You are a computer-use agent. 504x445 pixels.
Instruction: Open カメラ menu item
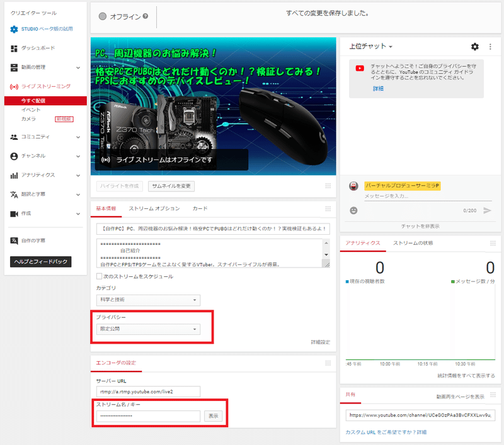(28, 119)
